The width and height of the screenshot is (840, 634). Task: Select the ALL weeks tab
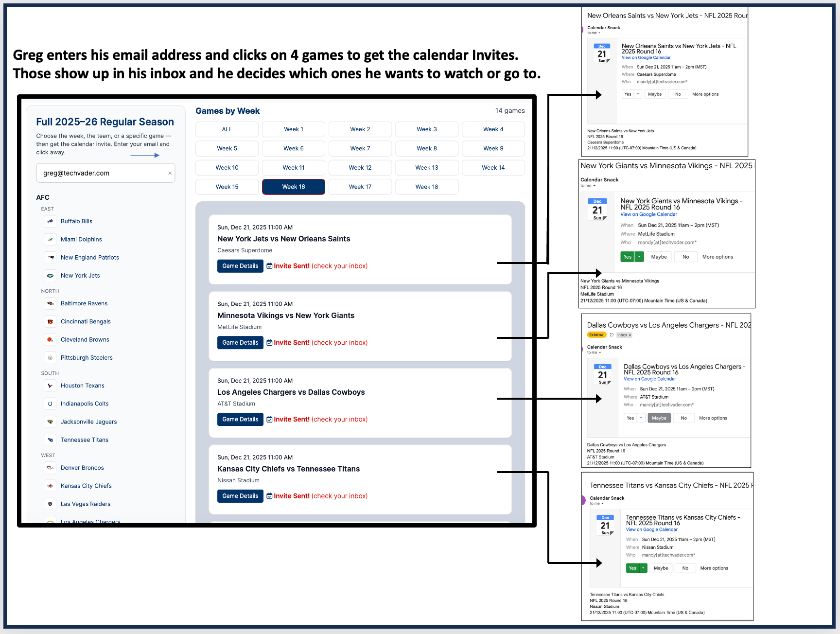[227, 129]
